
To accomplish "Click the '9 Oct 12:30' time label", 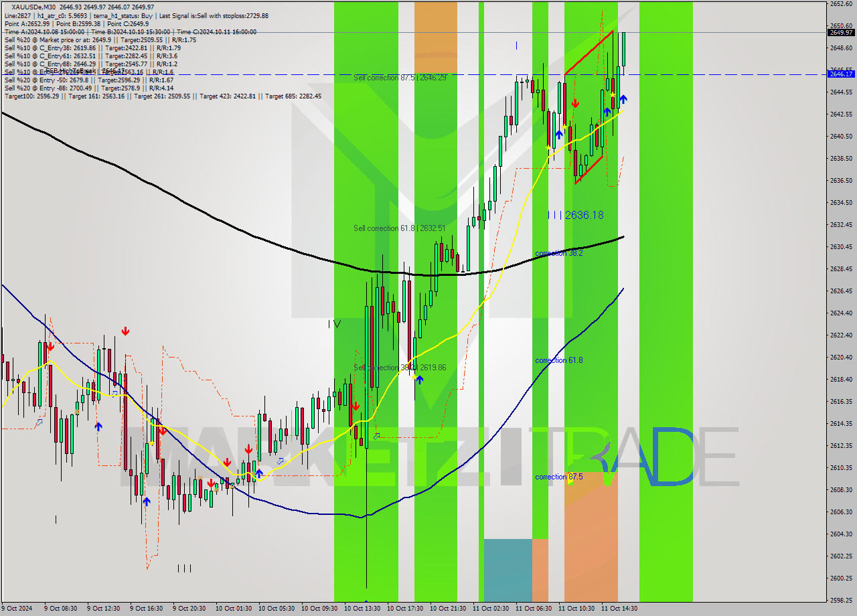I will pos(104,609).
